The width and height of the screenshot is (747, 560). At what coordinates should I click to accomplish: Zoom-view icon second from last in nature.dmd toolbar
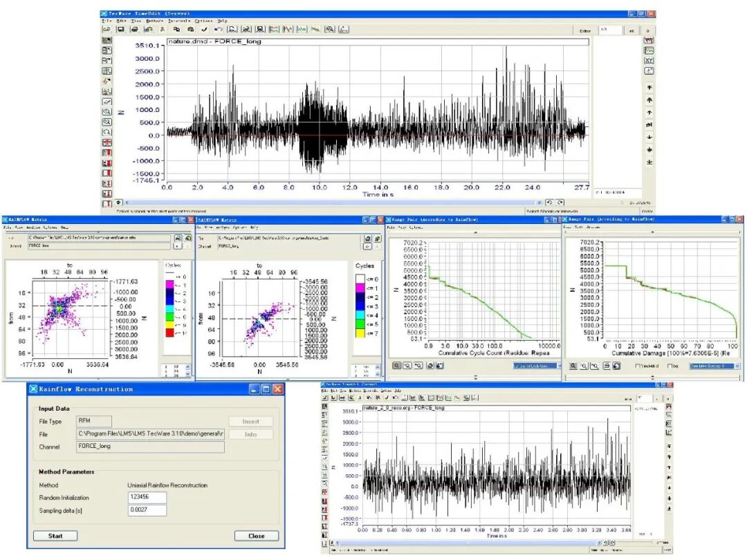click(x=330, y=29)
